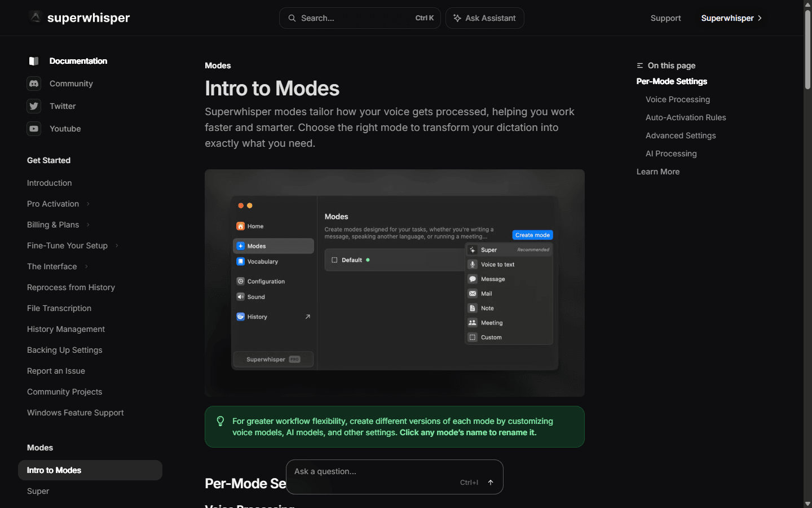Click the Youtube link label
812x508 pixels.
(x=65, y=129)
